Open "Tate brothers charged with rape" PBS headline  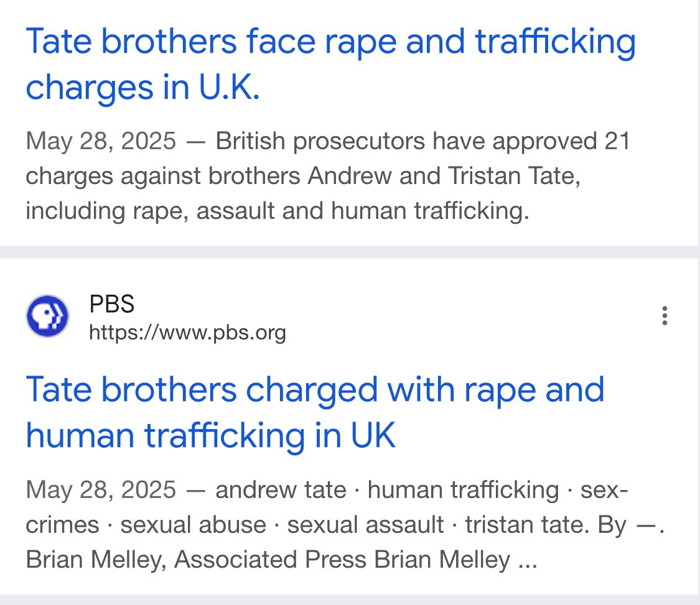(315, 412)
